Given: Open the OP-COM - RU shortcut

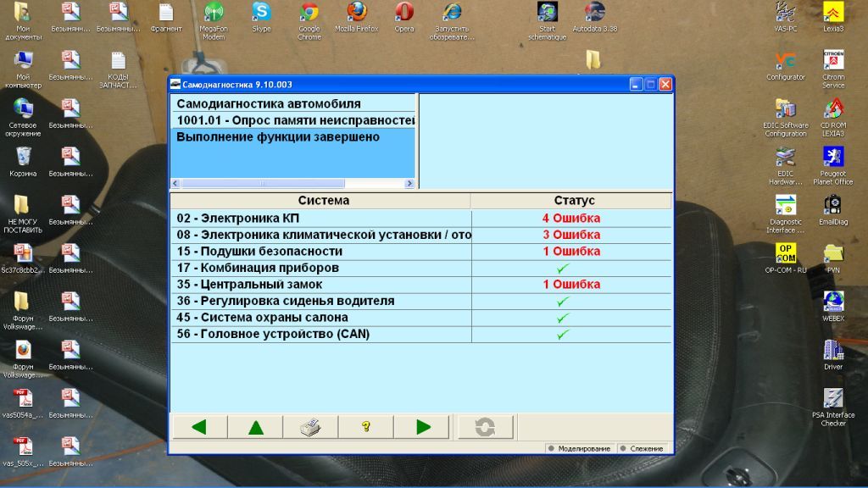Looking at the screenshot, I should (786, 258).
